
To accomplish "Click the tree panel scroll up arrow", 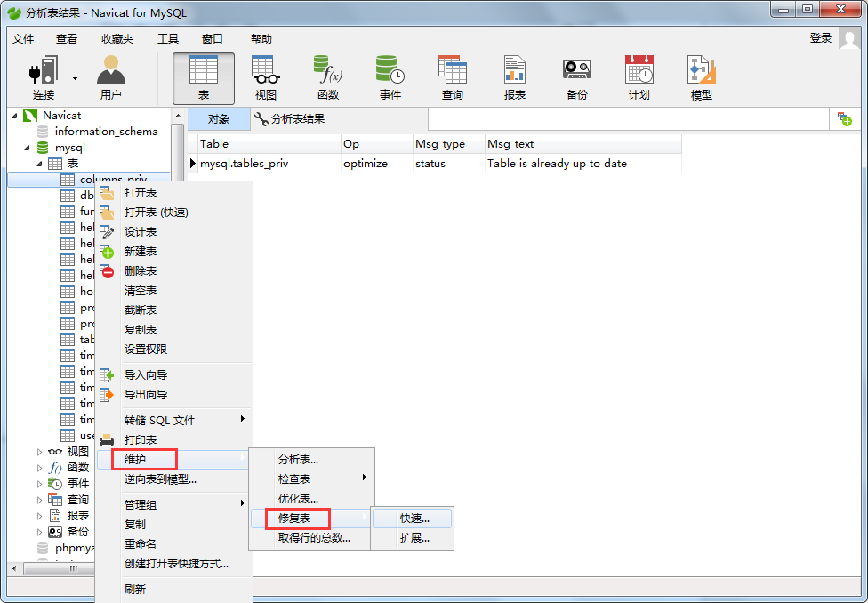I will pyautogui.click(x=178, y=117).
